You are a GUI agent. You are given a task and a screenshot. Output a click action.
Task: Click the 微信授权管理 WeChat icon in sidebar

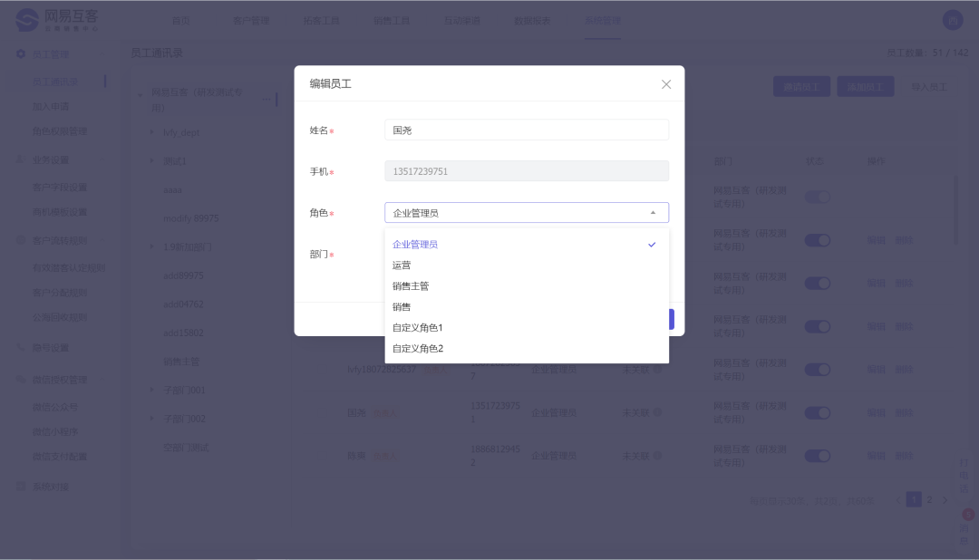coord(20,379)
